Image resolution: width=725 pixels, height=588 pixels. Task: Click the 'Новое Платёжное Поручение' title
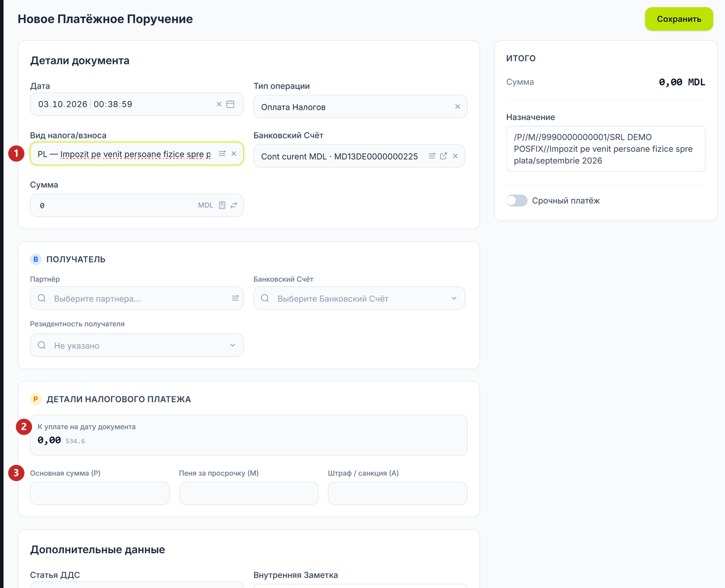(105, 19)
